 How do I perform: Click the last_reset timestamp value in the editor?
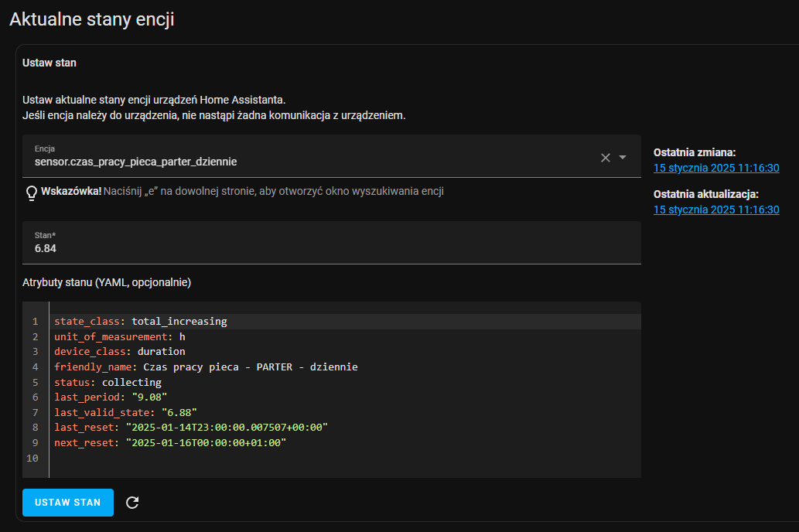click(x=227, y=427)
